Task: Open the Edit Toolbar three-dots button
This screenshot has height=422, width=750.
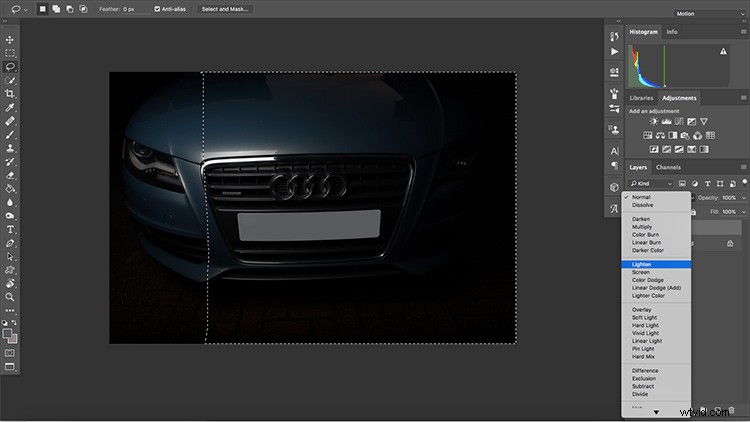Action: coord(10,311)
